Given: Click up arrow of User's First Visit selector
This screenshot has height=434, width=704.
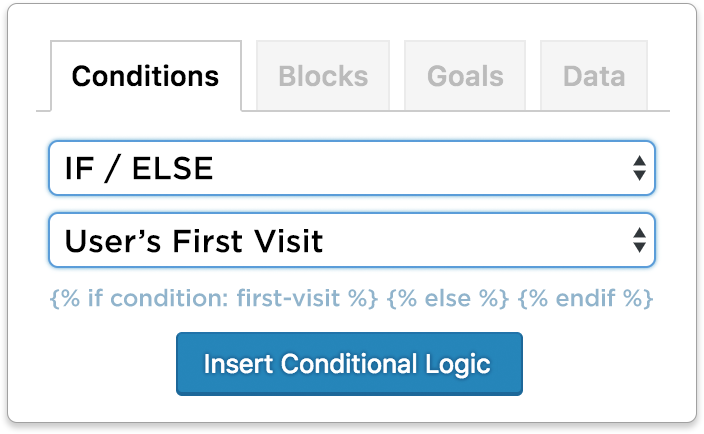Looking at the screenshot, I should point(639,233).
